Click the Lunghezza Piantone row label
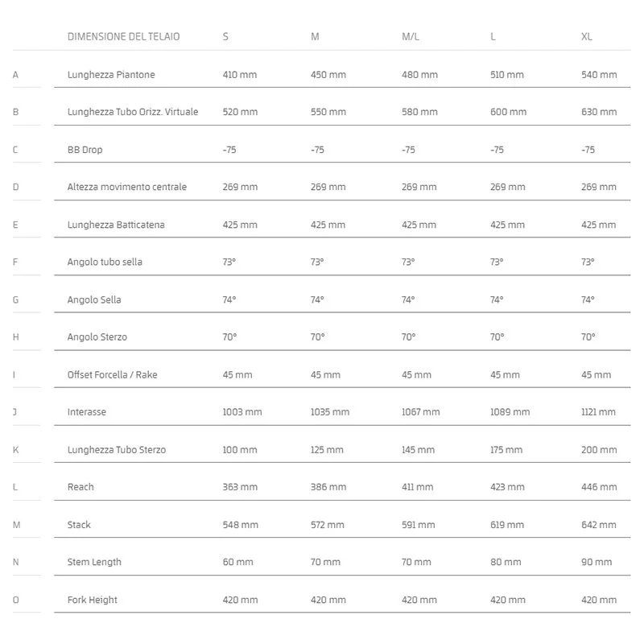 tap(111, 75)
